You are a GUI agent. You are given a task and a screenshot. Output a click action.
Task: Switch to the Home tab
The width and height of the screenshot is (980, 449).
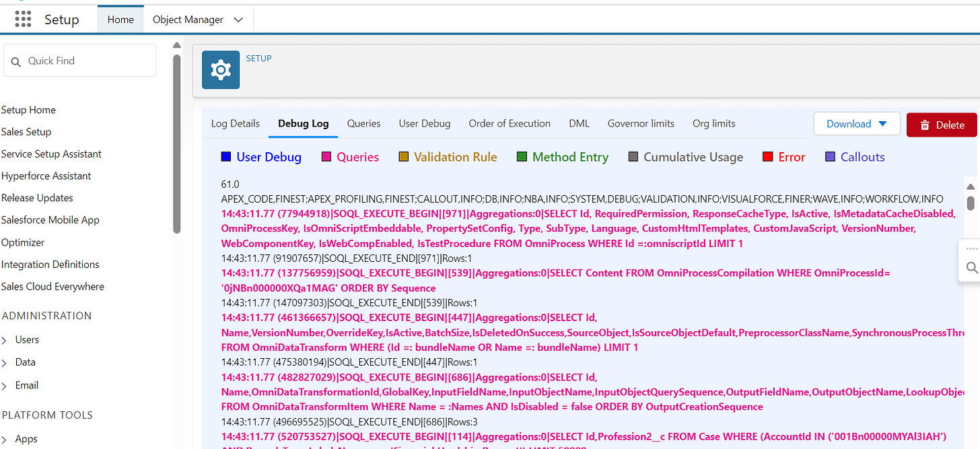pos(120,20)
